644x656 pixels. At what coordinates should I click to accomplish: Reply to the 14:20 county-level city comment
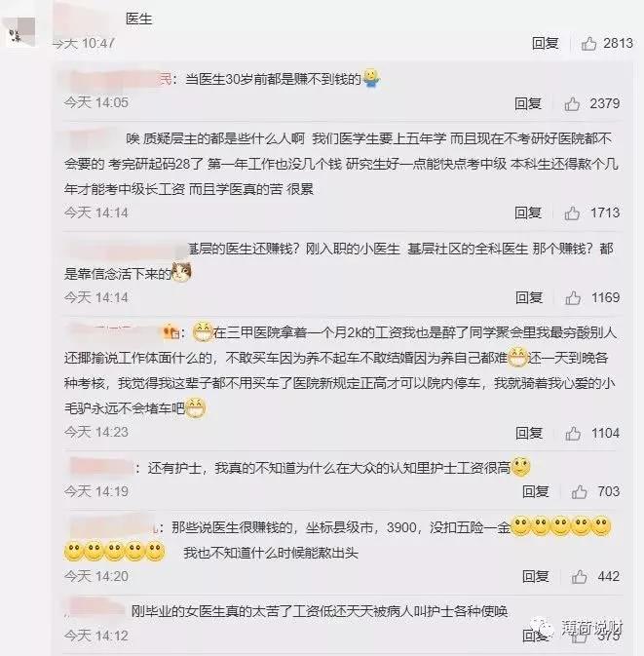click(x=536, y=577)
